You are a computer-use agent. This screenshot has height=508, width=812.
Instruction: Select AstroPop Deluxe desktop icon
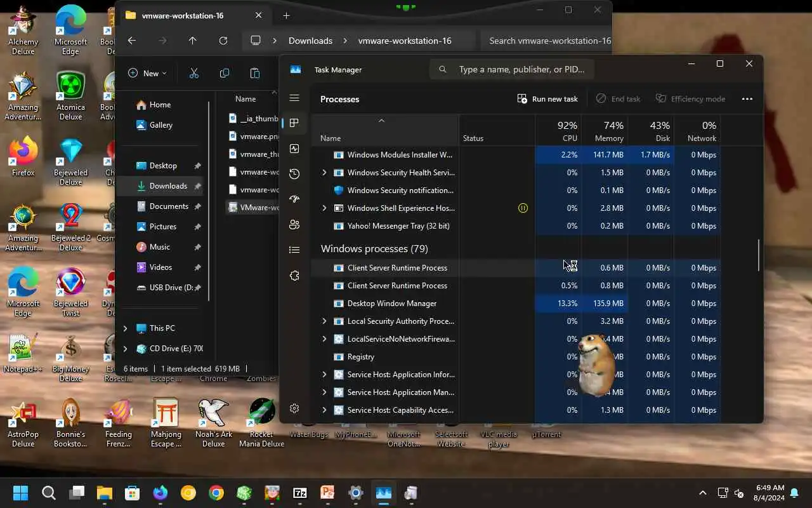click(23, 423)
